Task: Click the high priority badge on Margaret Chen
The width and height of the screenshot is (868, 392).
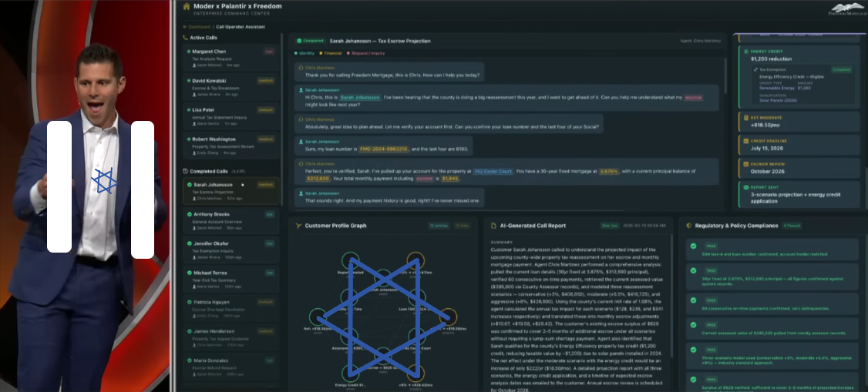Action: pos(269,51)
